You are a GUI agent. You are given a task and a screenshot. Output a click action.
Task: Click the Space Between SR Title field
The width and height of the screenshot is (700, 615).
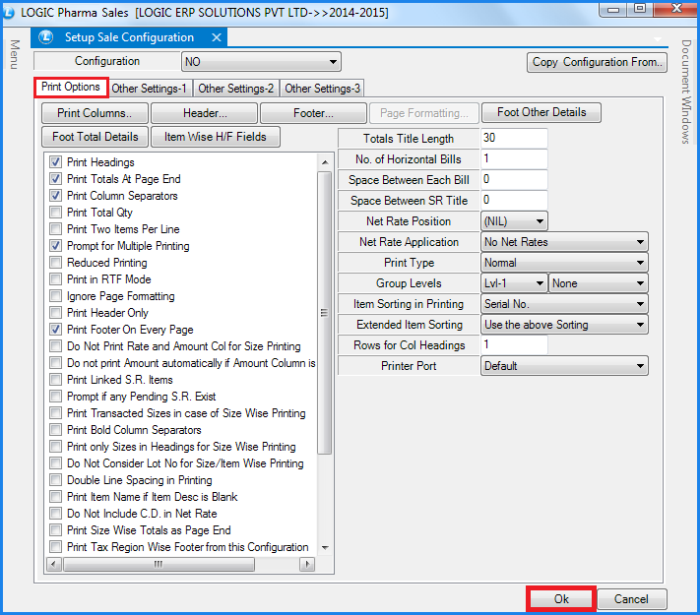pos(514,201)
